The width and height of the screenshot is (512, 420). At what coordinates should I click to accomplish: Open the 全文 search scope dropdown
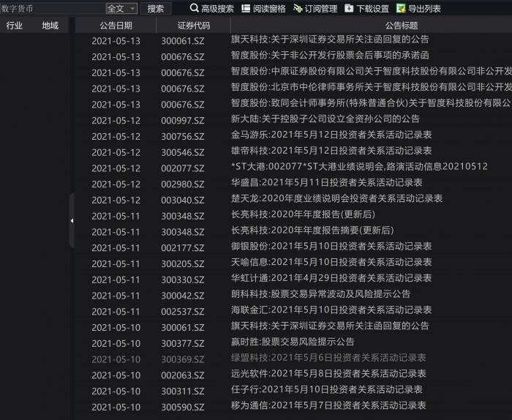point(121,9)
